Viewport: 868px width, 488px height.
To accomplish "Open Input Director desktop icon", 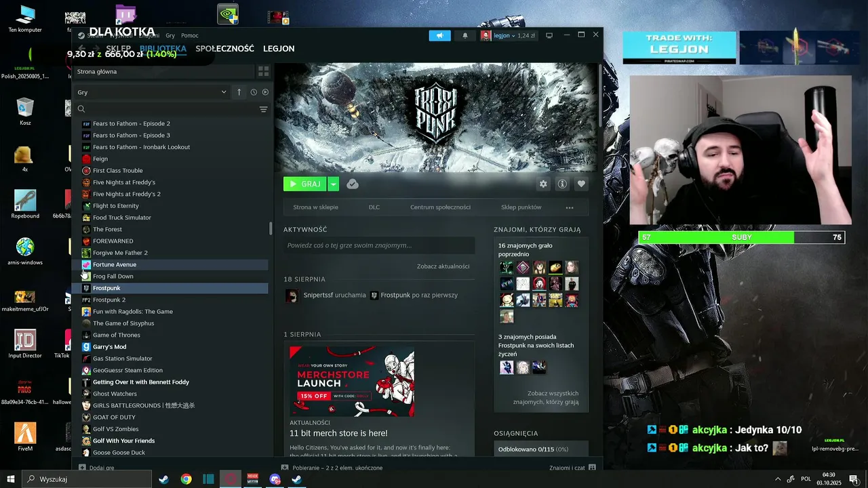I will click(x=25, y=344).
